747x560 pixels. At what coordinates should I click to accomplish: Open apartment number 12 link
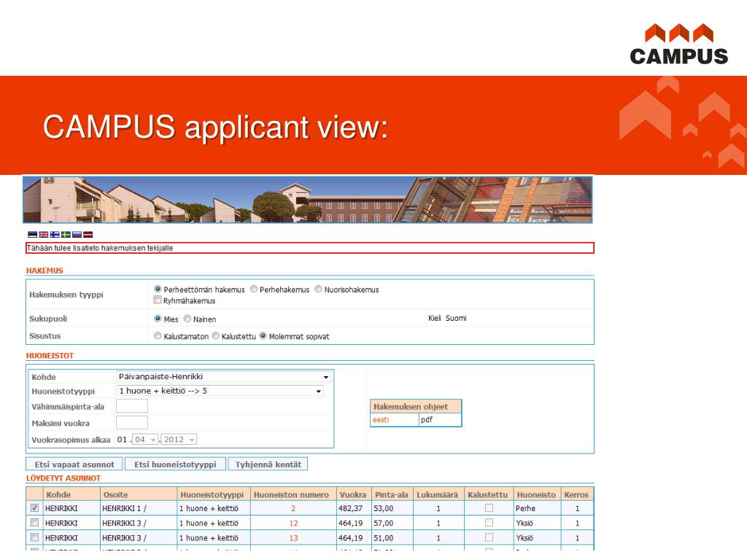293,524
